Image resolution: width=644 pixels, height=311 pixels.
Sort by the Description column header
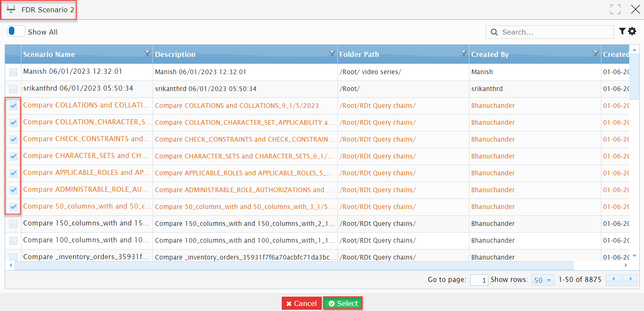pos(175,54)
